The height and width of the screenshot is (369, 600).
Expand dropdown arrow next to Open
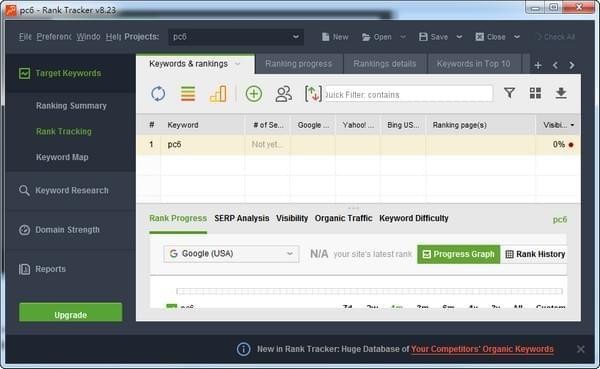point(403,37)
